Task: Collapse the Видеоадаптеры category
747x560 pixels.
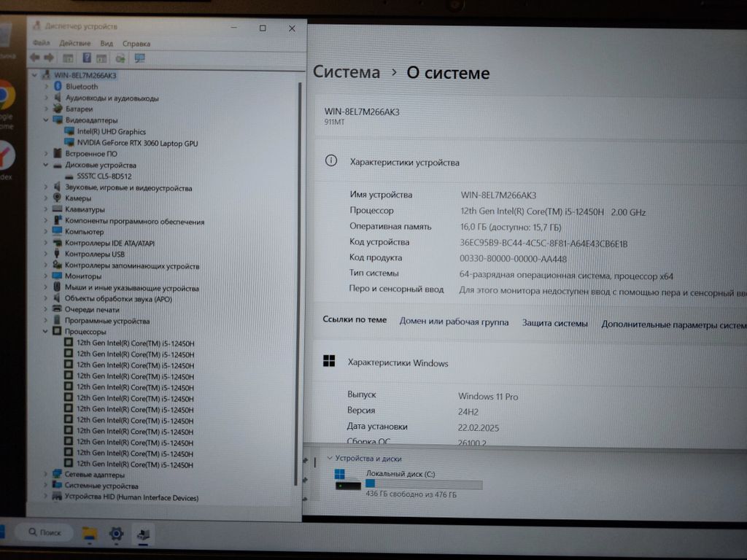Action: [x=46, y=120]
